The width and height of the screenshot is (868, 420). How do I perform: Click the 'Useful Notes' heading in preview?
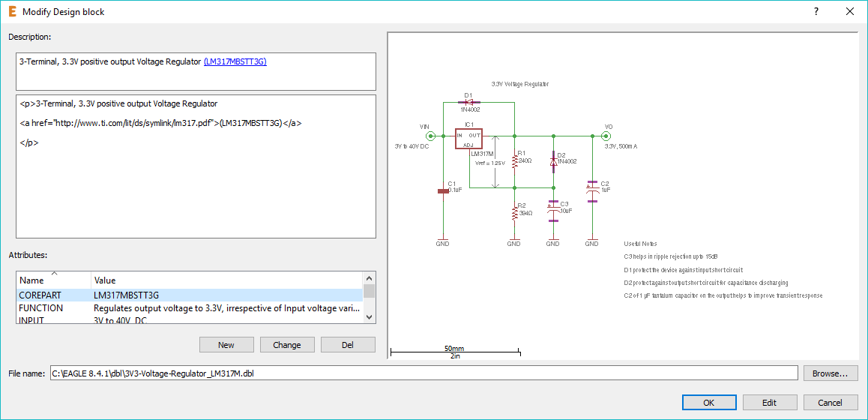[640, 244]
